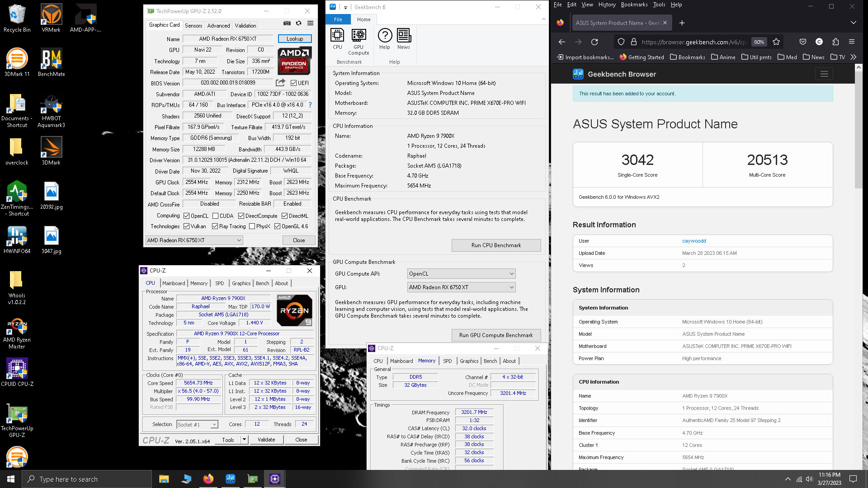Image resolution: width=868 pixels, height=488 pixels.
Task: Open the GPU Compute API dropdown
Action: pyautogui.click(x=461, y=274)
